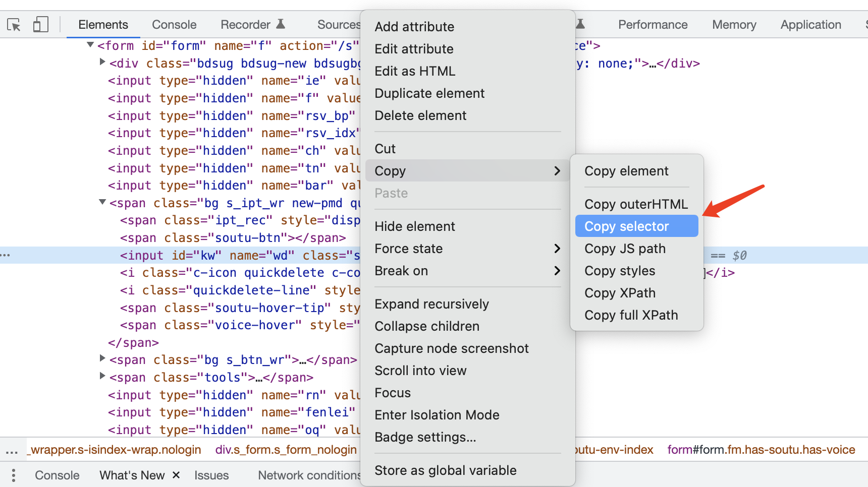
Task: Open the Performance panel tab
Action: pos(653,25)
